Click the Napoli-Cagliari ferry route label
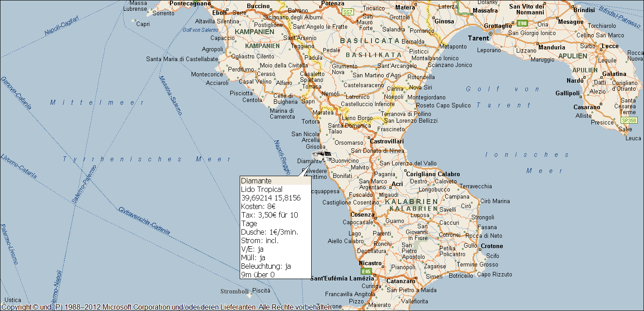The height and width of the screenshot is (311, 644). (x=62, y=26)
